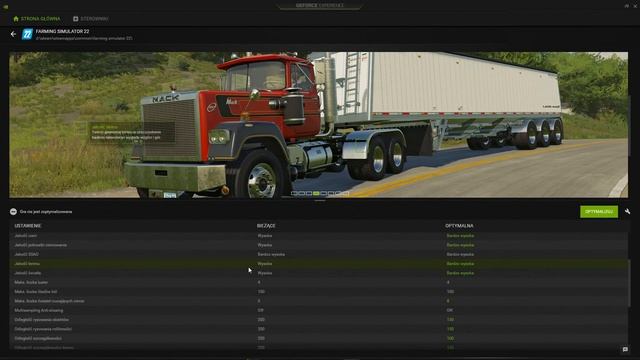
Task: Click the Farming Simulator 22 game icon
Action: (x=27, y=34)
